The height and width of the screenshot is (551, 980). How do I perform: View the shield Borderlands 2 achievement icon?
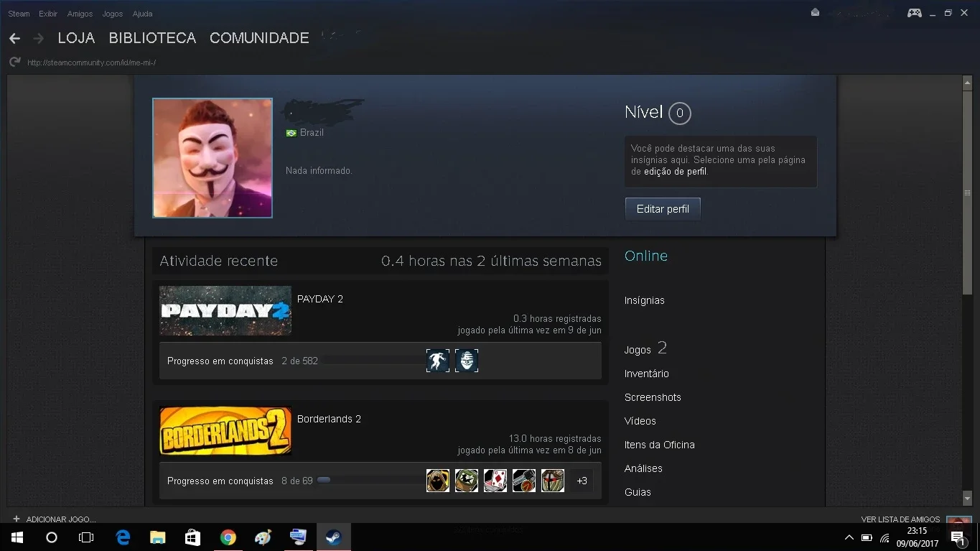(x=553, y=481)
